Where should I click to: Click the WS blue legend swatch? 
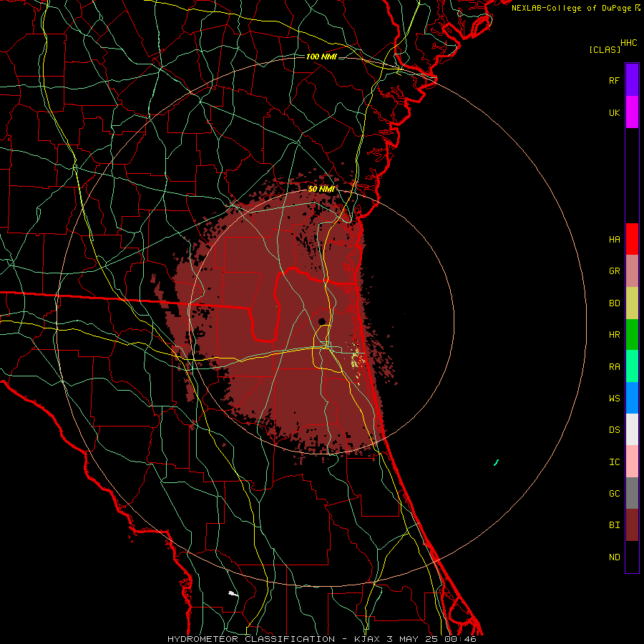[x=632, y=398]
